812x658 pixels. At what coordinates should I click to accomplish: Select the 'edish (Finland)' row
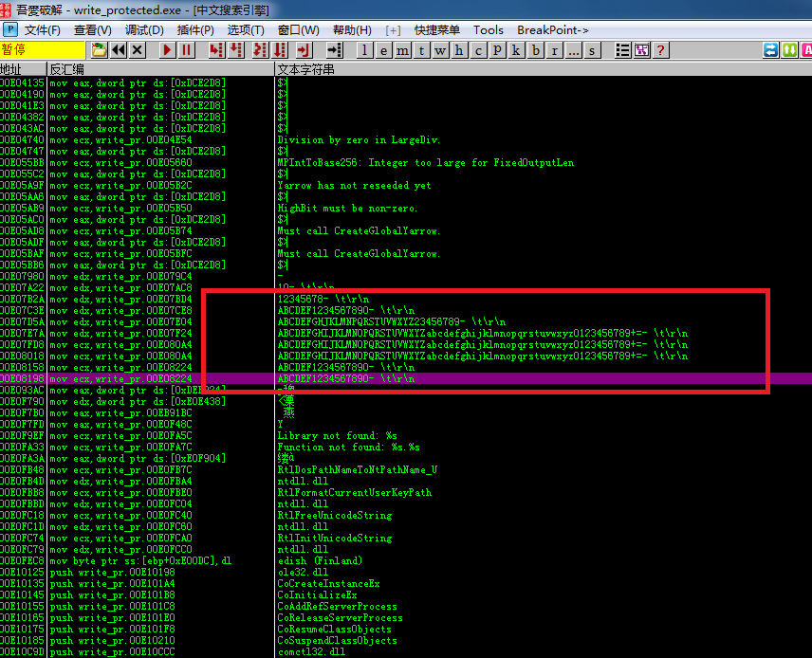click(x=406, y=560)
